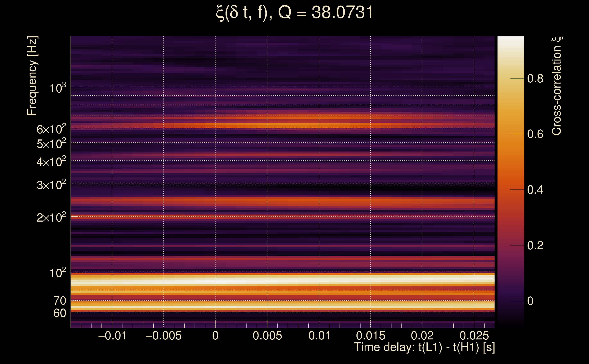Image resolution: width=589 pixels, height=364 pixels.
Task: Click the 0.4 tick label on the colorbar
Action: 535,190
